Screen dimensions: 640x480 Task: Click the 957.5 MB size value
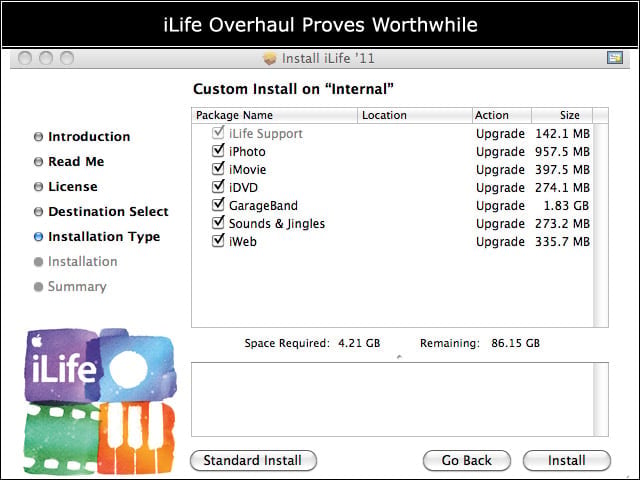pos(562,152)
